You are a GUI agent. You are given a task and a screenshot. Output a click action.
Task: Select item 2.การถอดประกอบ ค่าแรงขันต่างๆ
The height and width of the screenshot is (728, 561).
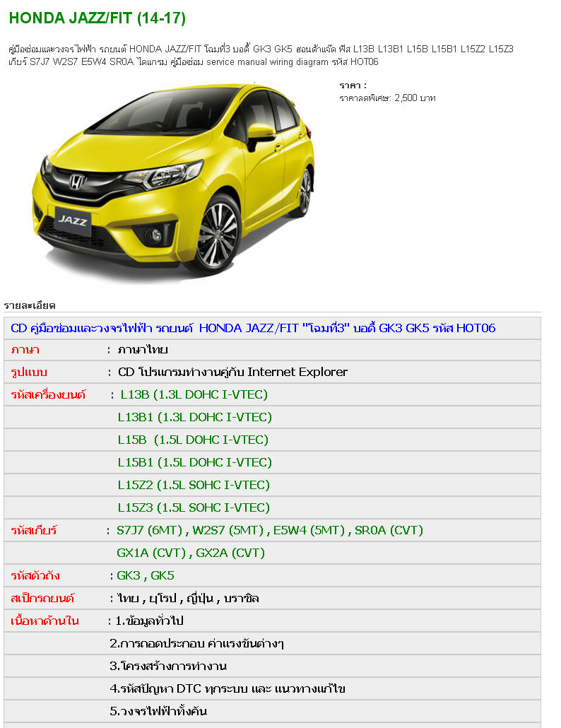196,643
